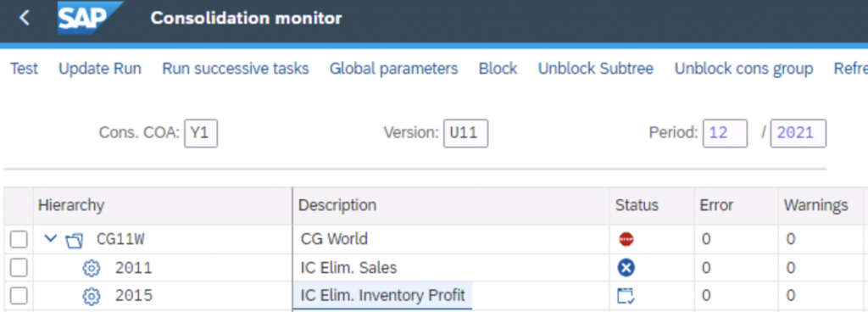The height and width of the screenshot is (312, 868).
Task: Tick the checkbox for the CG11W row
Action: point(19,240)
